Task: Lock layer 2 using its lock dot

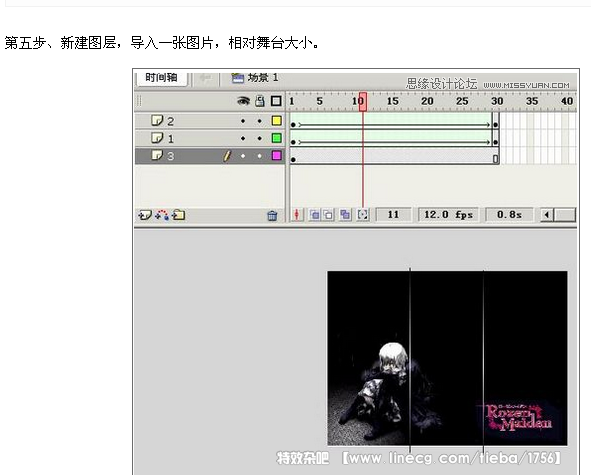Action: (x=260, y=121)
